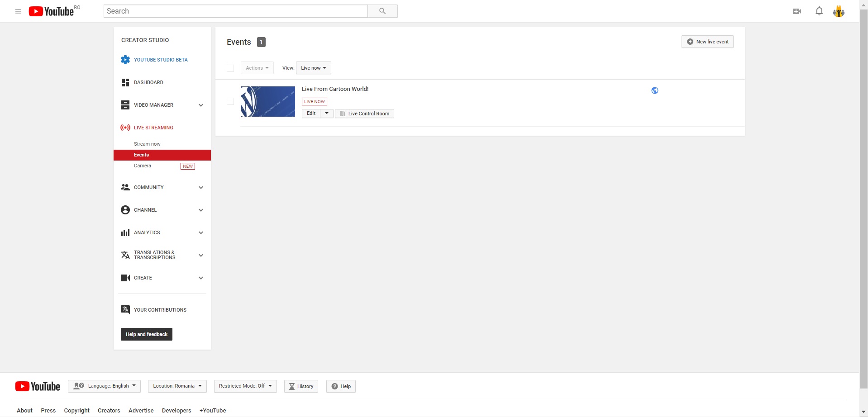Click the public visibility globe icon

click(654, 90)
